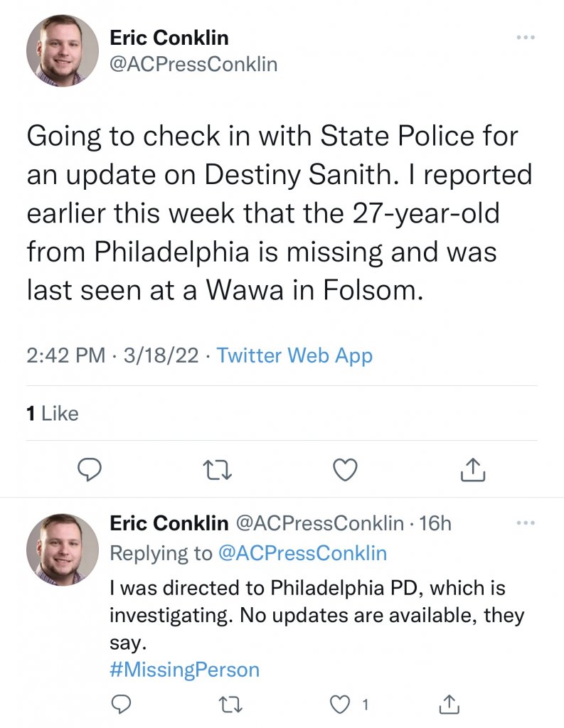This screenshot has height=728, width=564.
Task: Open the #MissingPerson hashtag
Action: 184,670
